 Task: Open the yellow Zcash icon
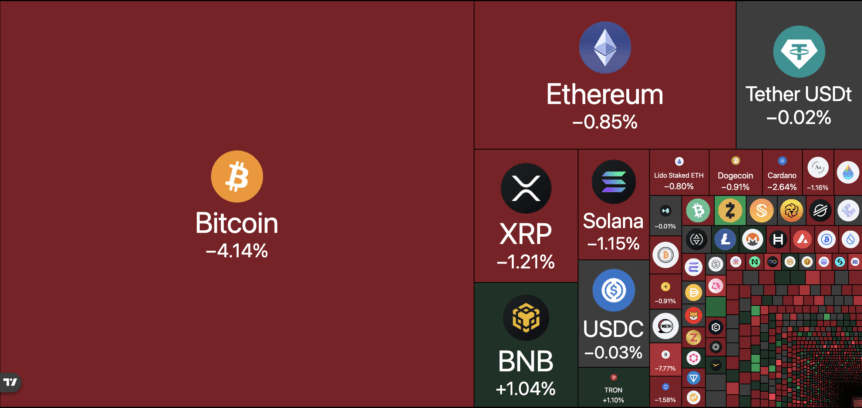coord(731,210)
